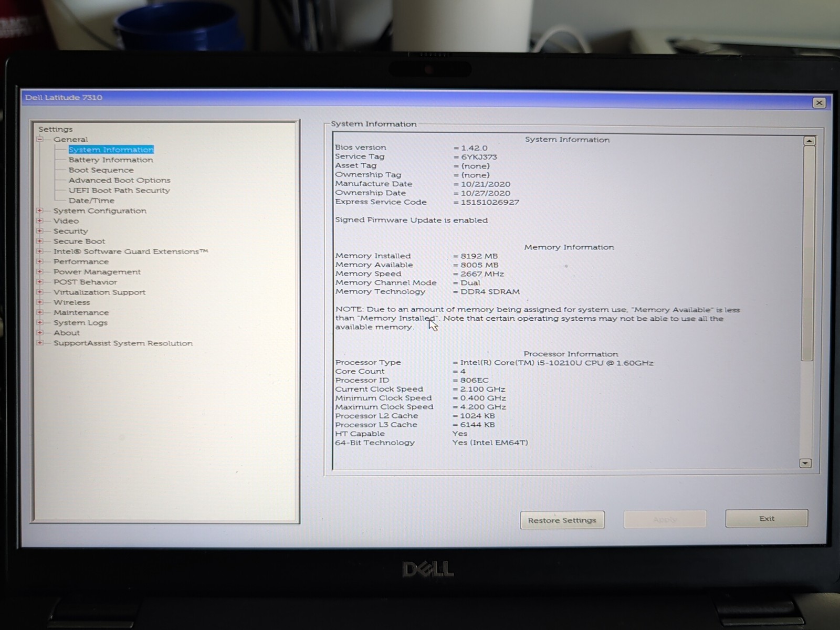Click the Processor Type value text

click(x=556, y=363)
